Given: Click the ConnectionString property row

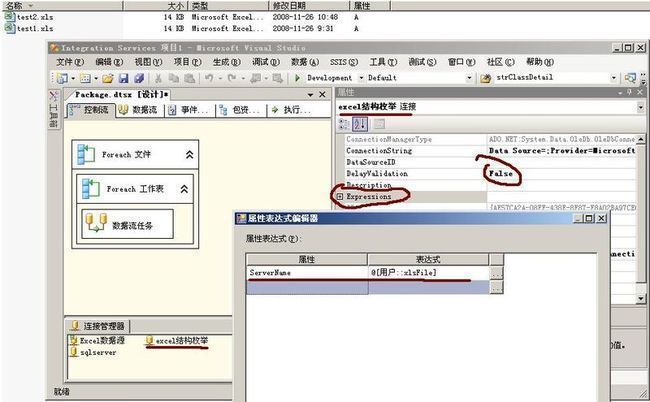Looking at the screenshot, I should click(490, 151).
